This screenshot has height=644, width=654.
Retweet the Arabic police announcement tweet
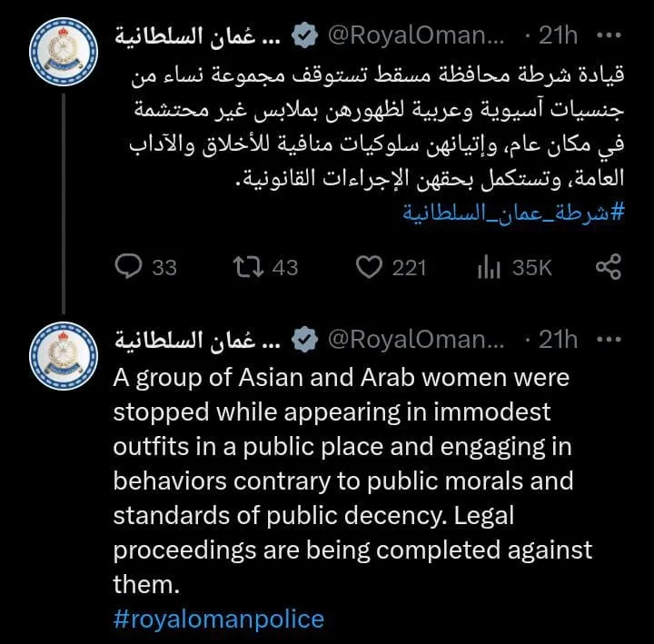tap(245, 267)
